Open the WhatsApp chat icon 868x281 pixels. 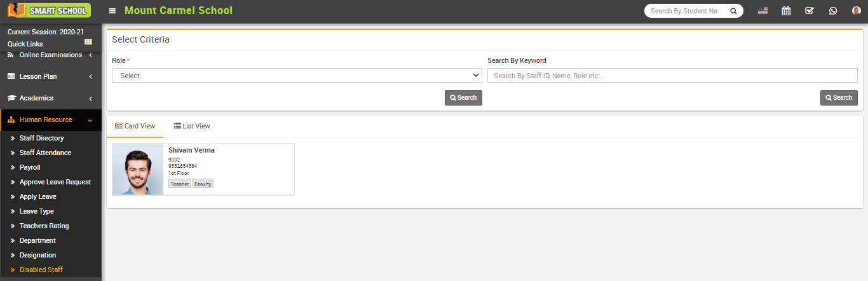click(x=832, y=11)
